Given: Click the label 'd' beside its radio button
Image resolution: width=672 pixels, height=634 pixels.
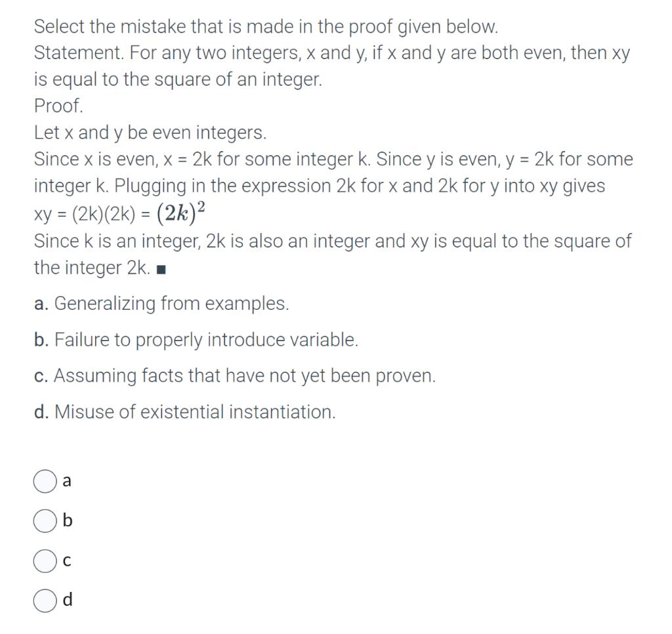Looking at the screenshot, I should (x=67, y=599).
